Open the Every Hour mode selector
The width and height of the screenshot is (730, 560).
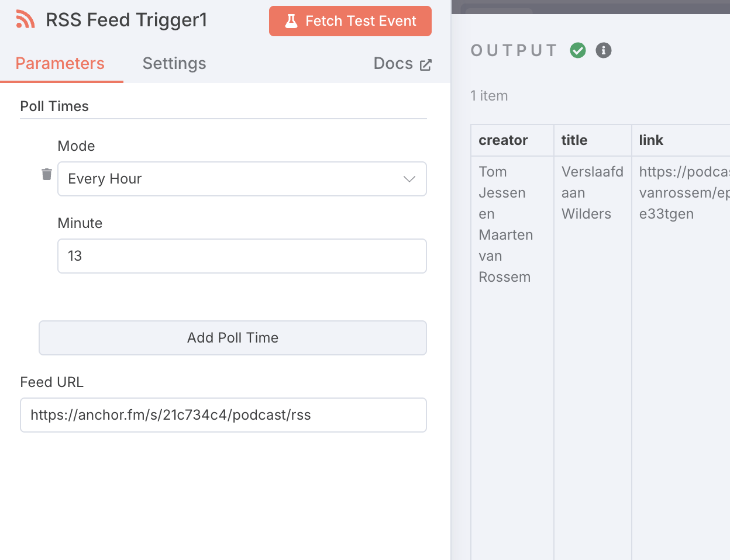point(234,179)
